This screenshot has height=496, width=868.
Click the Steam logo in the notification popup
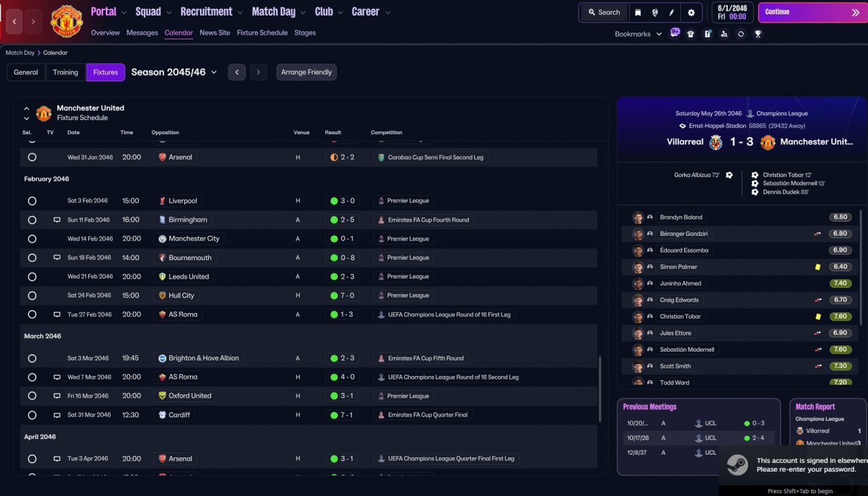point(737,465)
